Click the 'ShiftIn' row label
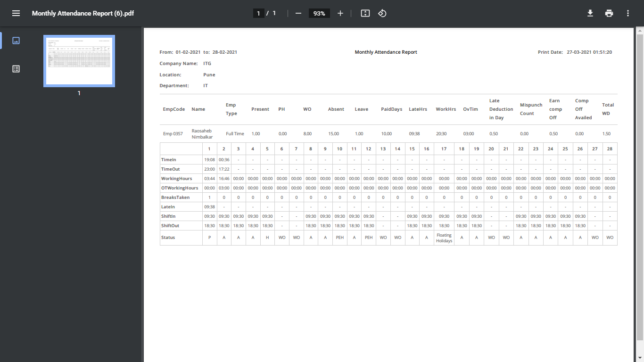Screen dimensions: 644x362 tap(168, 216)
